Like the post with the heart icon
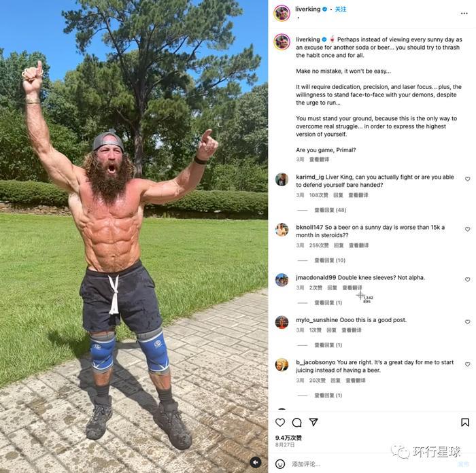 (x=280, y=422)
